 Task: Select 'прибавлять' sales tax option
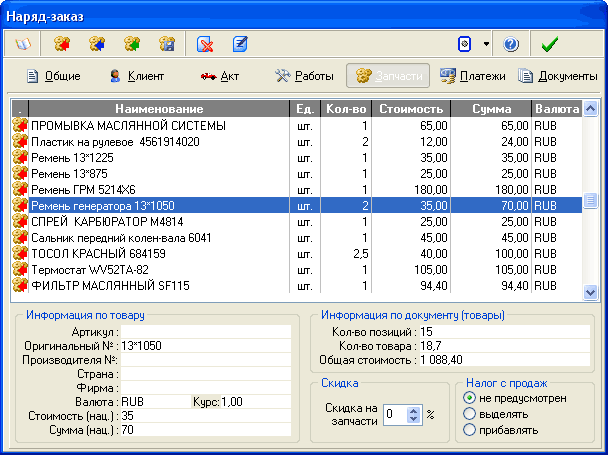469,430
